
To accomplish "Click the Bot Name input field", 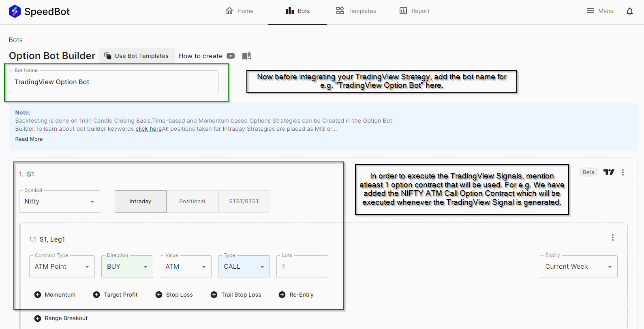I will click(x=113, y=82).
